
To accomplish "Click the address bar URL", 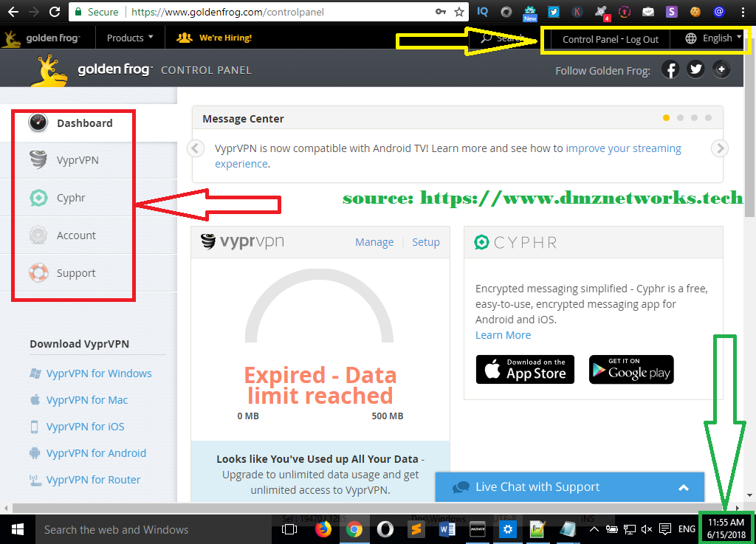I will pos(227,12).
